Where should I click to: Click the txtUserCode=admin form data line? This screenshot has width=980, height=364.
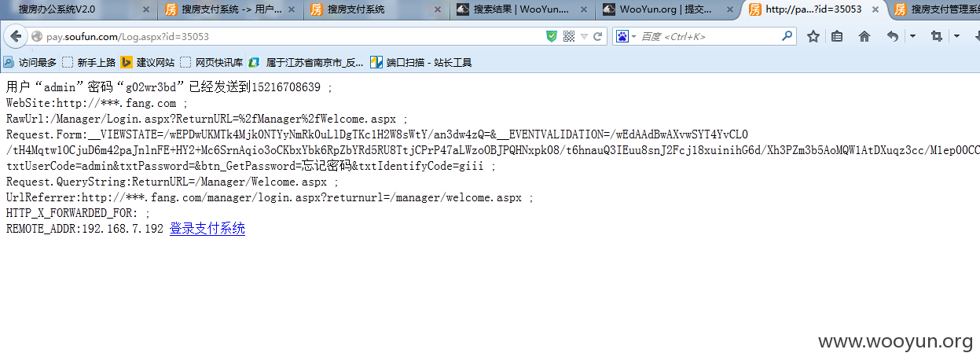pos(251,166)
